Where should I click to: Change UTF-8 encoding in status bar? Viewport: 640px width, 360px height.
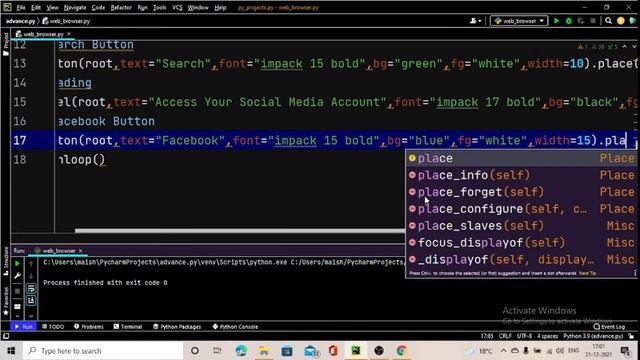tap(524, 336)
